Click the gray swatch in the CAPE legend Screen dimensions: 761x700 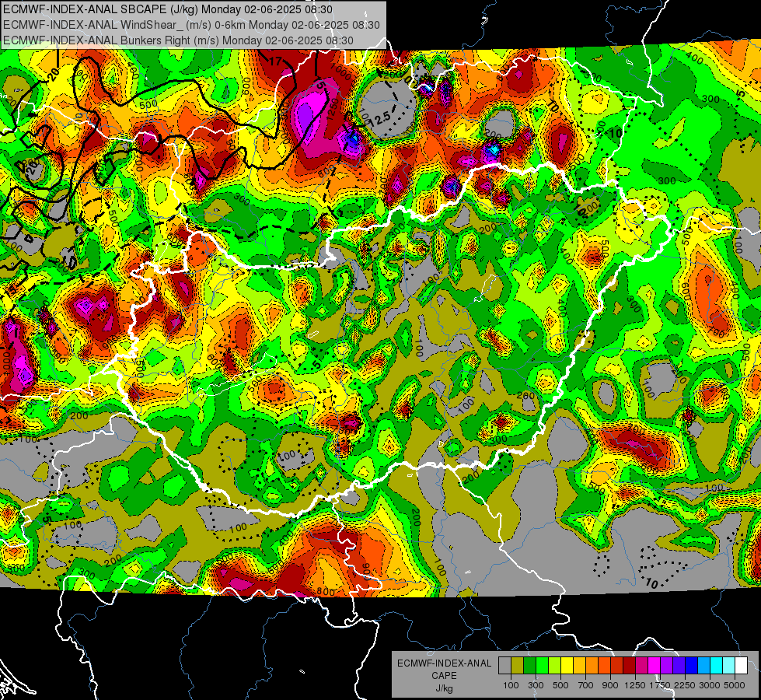[504, 665]
